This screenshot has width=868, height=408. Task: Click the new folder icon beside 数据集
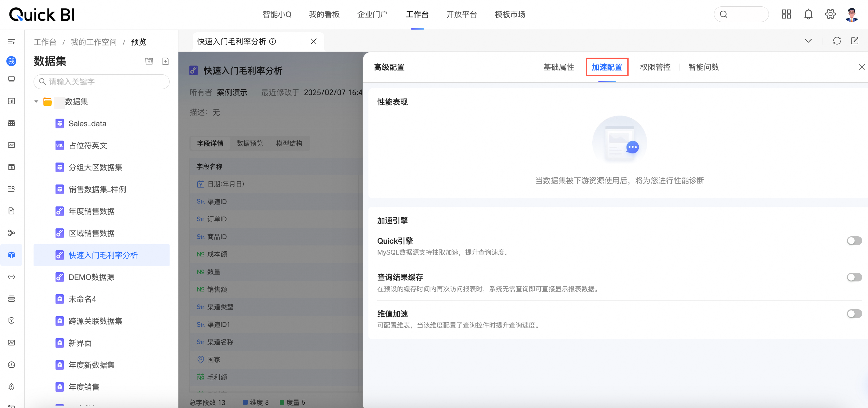pos(149,61)
